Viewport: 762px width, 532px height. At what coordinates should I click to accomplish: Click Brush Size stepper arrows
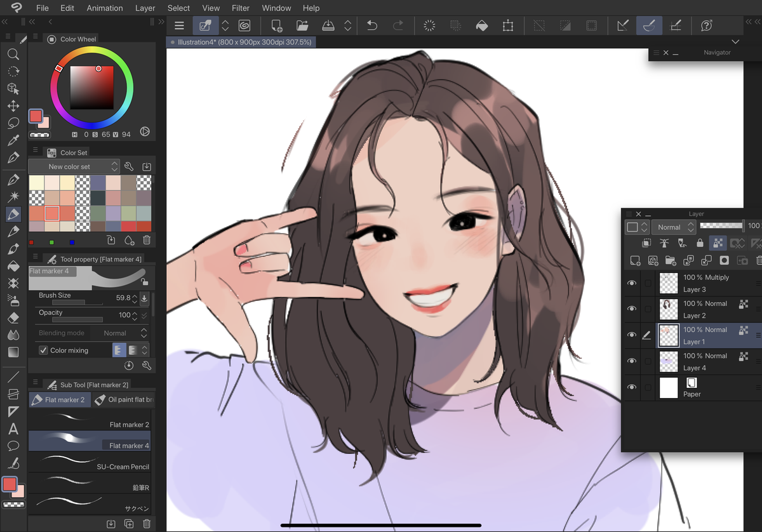click(x=135, y=298)
